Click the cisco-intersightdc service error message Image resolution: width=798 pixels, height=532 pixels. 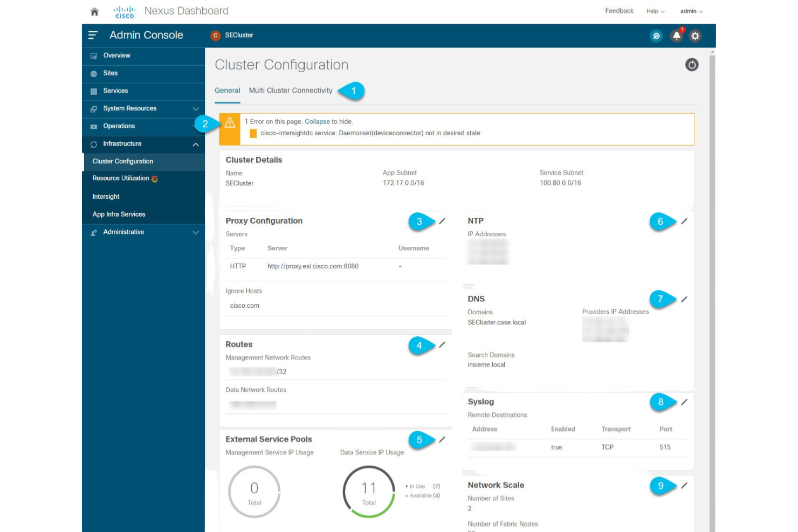[x=370, y=133]
